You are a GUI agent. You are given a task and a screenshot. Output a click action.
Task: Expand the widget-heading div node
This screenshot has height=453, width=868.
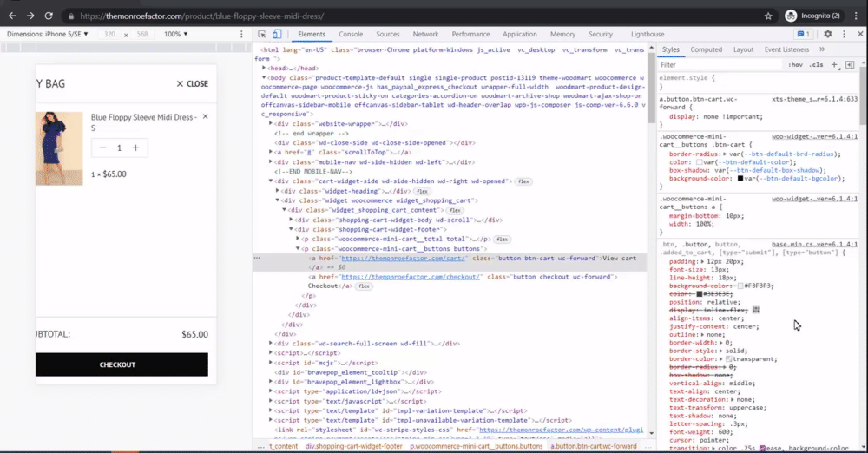pos(278,191)
